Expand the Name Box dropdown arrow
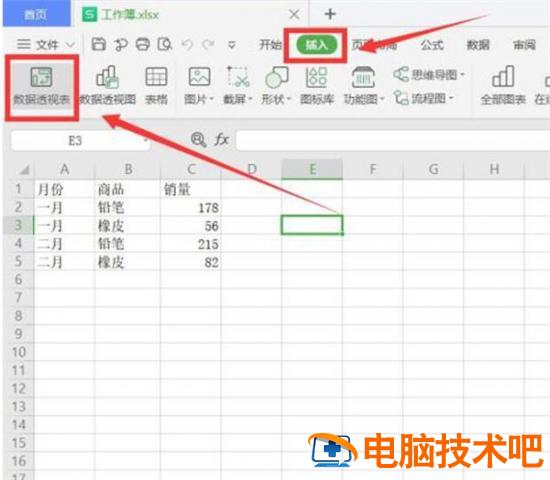This screenshot has width=550, height=480. (145, 140)
